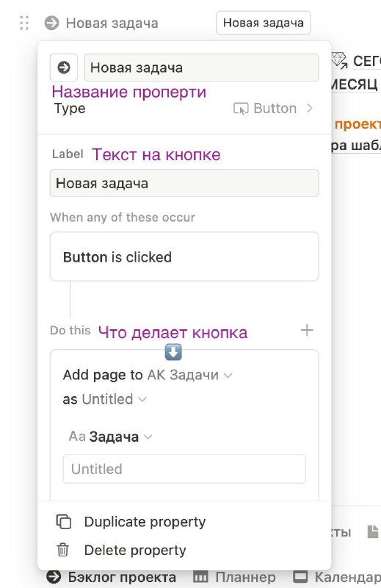Click the six-dot drag handle icon
381x588 pixels.
(x=24, y=23)
